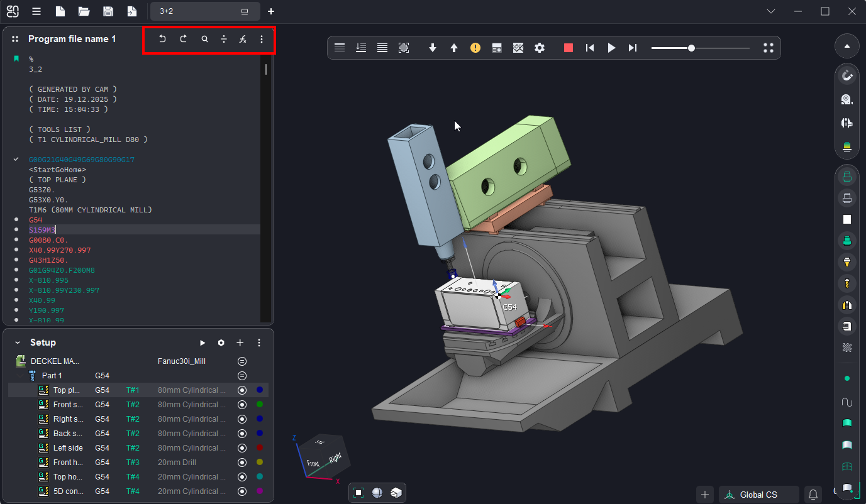The width and height of the screenshot is (866, 504).
Task: Click the fx function icon
Action: [x=243, y=39]
